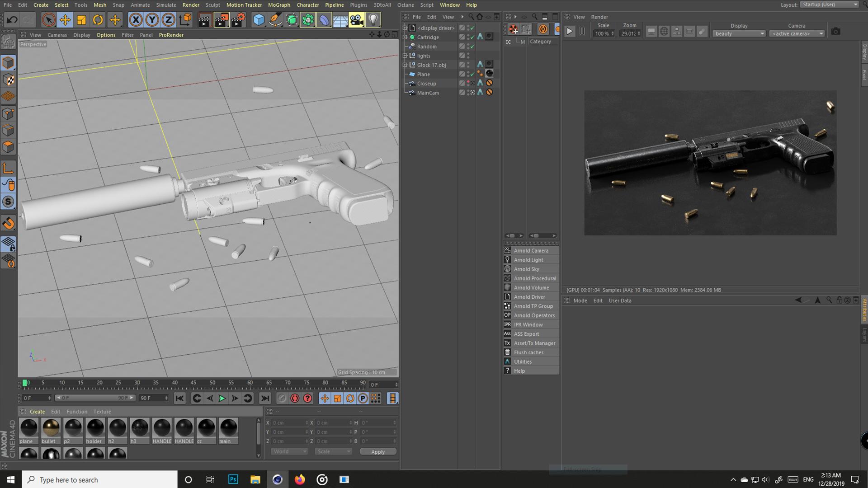This screenshot has width=868, height=488.
Task: Expand the lights group
Action: (405, 56)
